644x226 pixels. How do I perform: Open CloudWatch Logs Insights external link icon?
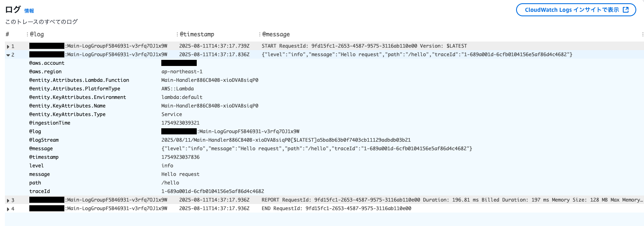[626, 10]
